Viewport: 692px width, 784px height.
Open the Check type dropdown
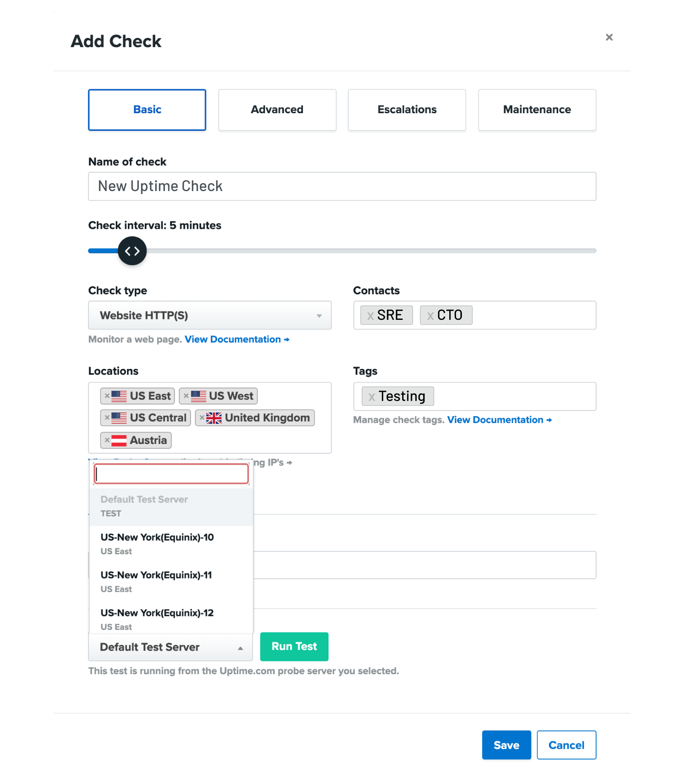coord(209,315)
